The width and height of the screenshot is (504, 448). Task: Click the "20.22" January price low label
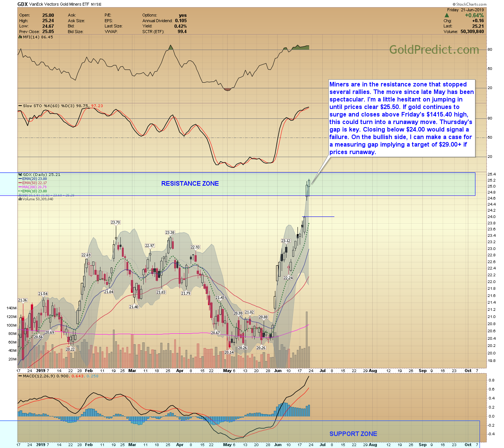click(x=70, y=349)
